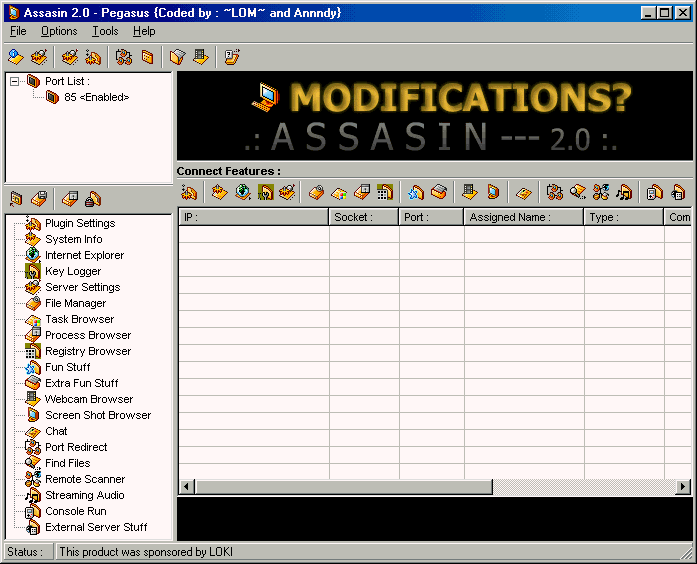The image size is (697, 564).
Task: Select the Registry Browser icon
Action: tap(33, 351)
